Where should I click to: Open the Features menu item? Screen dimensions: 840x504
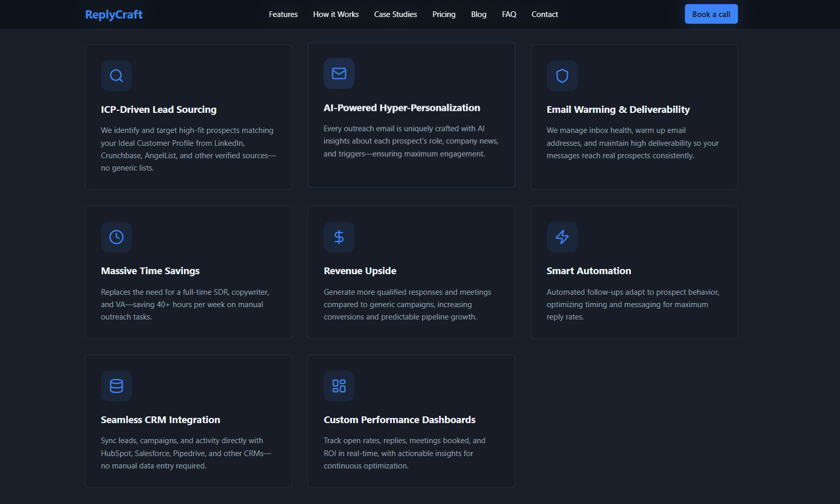pyautogui.click(x=283, y=14)
